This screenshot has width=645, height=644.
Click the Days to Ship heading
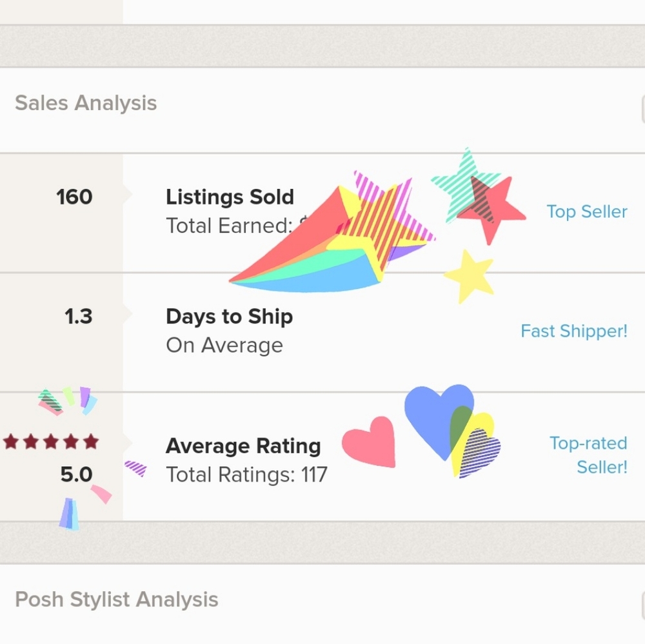[229, 317]
